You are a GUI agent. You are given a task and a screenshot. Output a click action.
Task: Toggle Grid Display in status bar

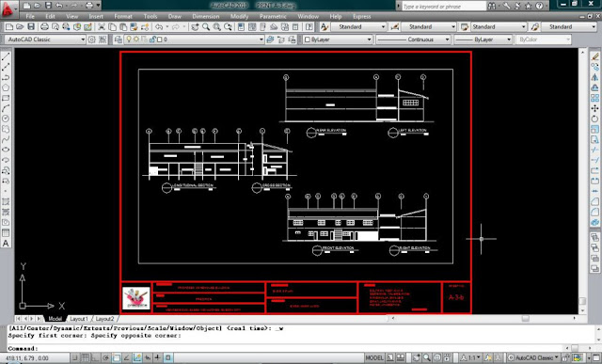click(86, 357)
